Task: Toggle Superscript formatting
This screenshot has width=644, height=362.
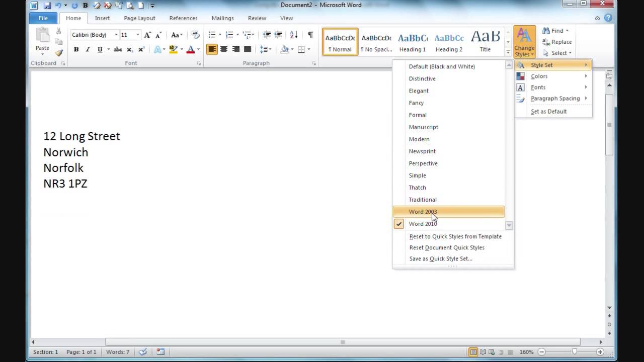Action: pyautogui.click(x=141, y=49)
